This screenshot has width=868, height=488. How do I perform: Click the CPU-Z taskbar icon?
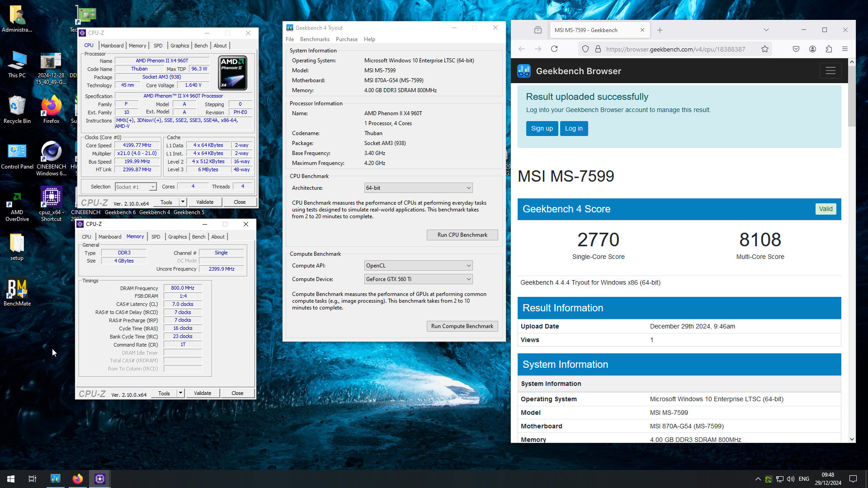coord(100,479)
